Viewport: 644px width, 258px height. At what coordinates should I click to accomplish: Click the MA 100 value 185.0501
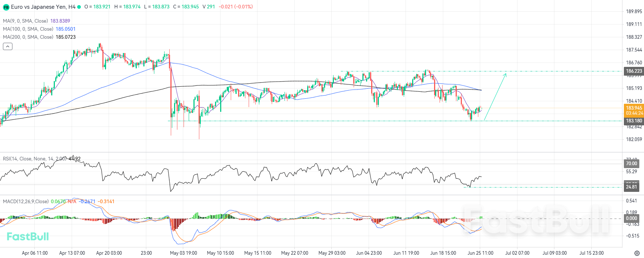(x=65, y=29)
